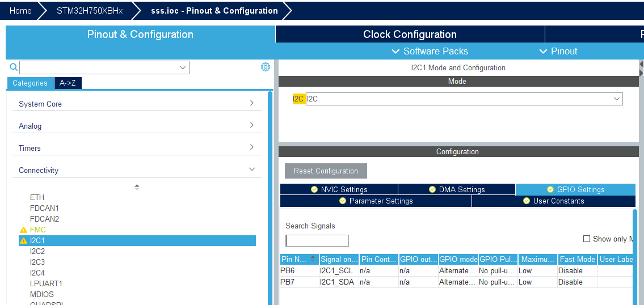Switch to the Clock Configuration tab
The height and width of the screenshot is (305, 644).
tap(410, 34)
